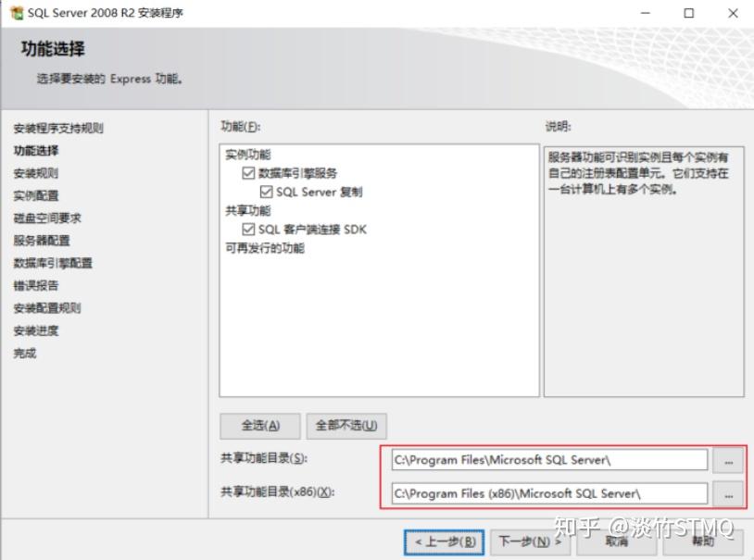754x560 pixels.
Task: Browse for the shared feature directory path
Action: coord(728,461)
